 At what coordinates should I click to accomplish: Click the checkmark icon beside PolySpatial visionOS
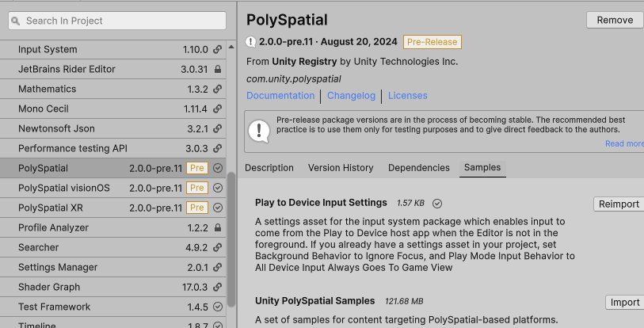[x=218, y=188]
